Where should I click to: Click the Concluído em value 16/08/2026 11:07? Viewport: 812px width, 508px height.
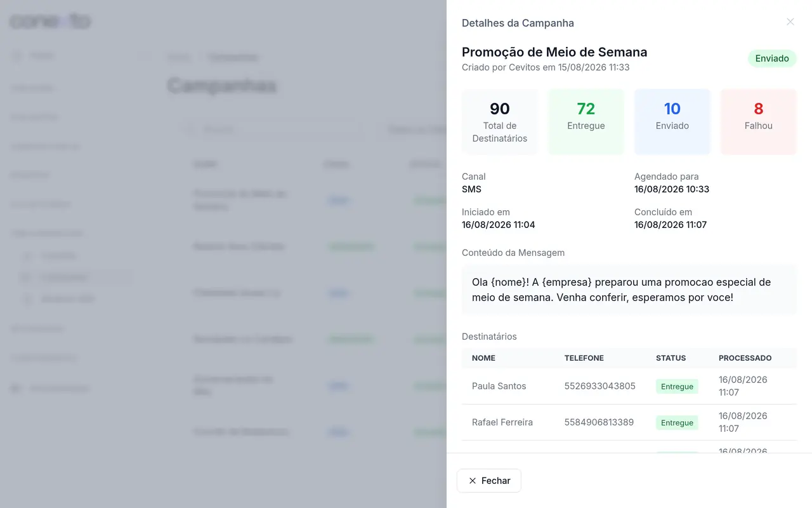click(671, 225)
